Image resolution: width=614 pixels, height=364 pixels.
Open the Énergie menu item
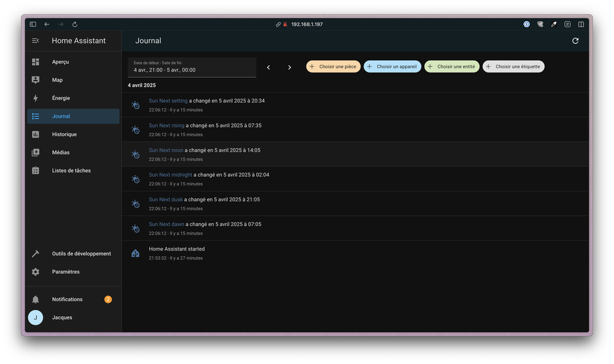pyautogui.click(x=73, y=98)
